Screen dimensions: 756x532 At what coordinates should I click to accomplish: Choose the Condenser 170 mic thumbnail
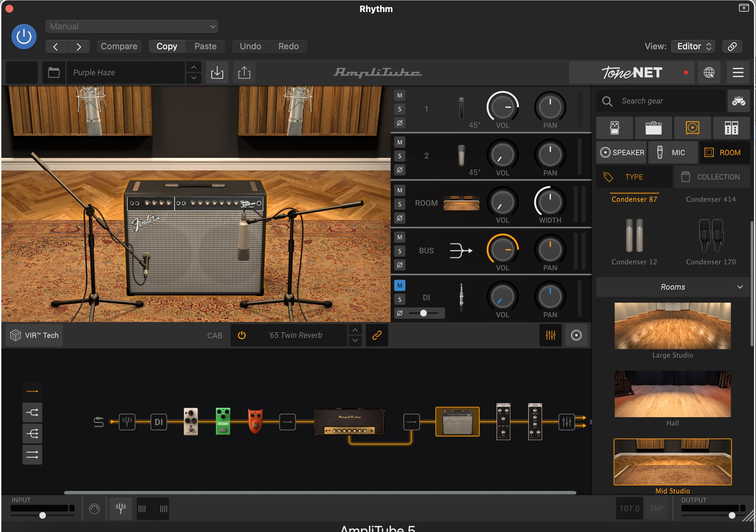(711, 235)
